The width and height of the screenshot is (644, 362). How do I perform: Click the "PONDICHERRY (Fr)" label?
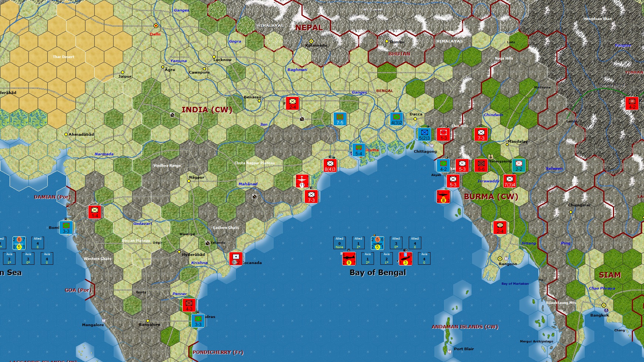pos(218,352)
